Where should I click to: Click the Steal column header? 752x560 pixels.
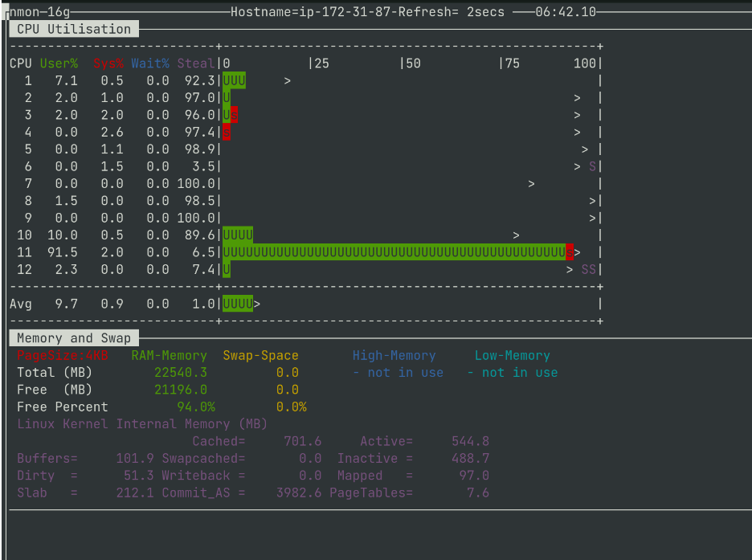tap(196, 63)
